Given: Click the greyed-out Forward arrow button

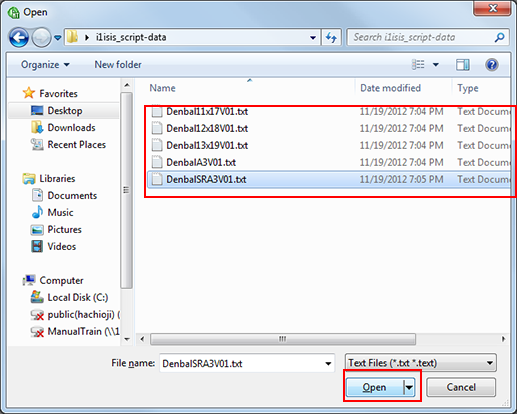Looking at the screenshot, I should tap(41, 38).
